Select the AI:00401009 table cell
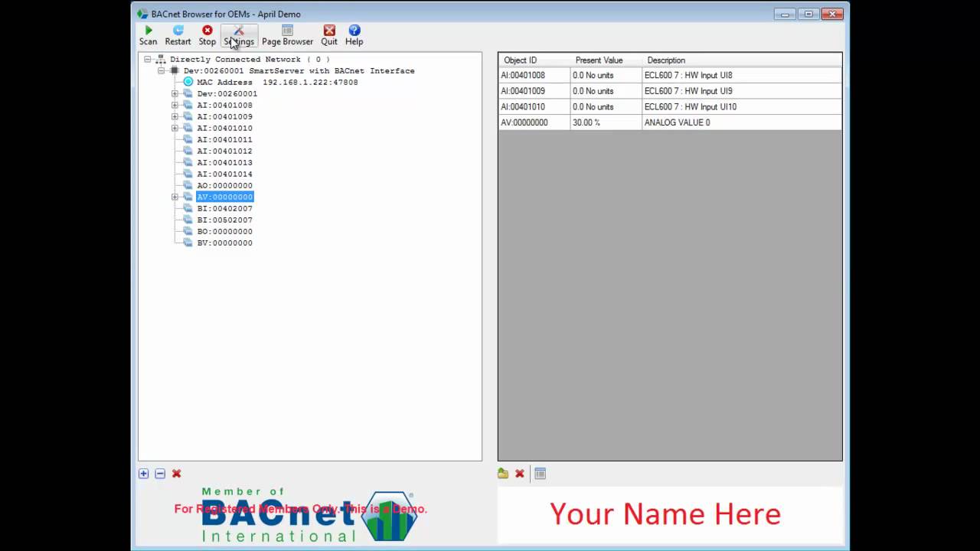The width and height of the screenshot is (980, 551). (x=534, y=91)
